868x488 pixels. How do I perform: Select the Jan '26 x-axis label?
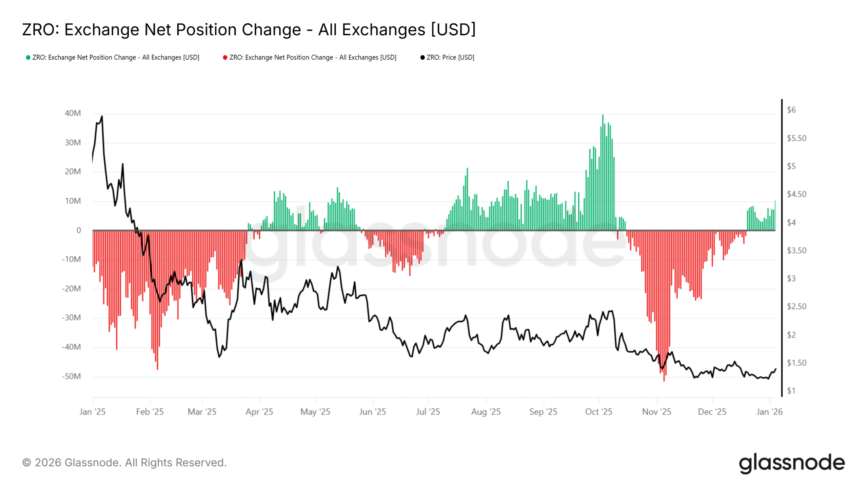coord(769,412)
